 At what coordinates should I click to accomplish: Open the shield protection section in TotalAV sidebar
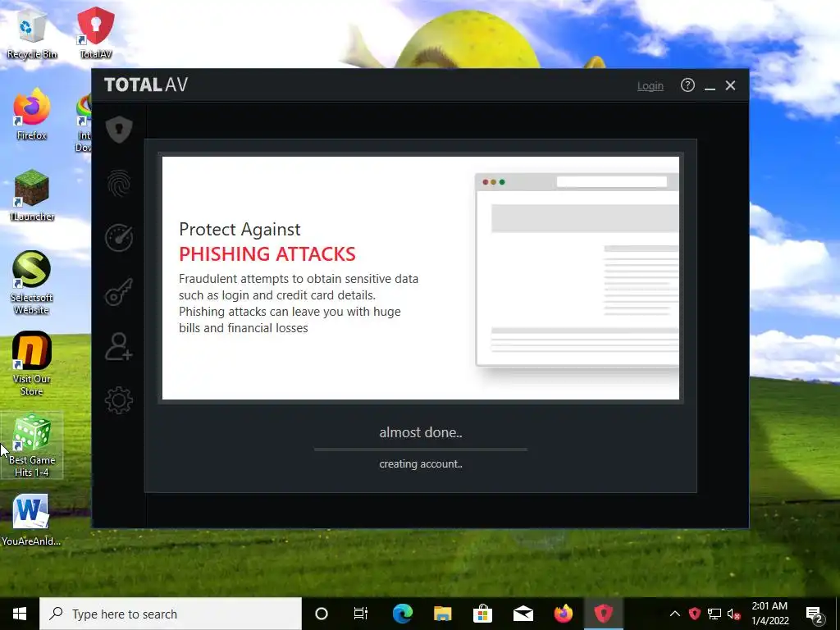[x=119, y=129]
